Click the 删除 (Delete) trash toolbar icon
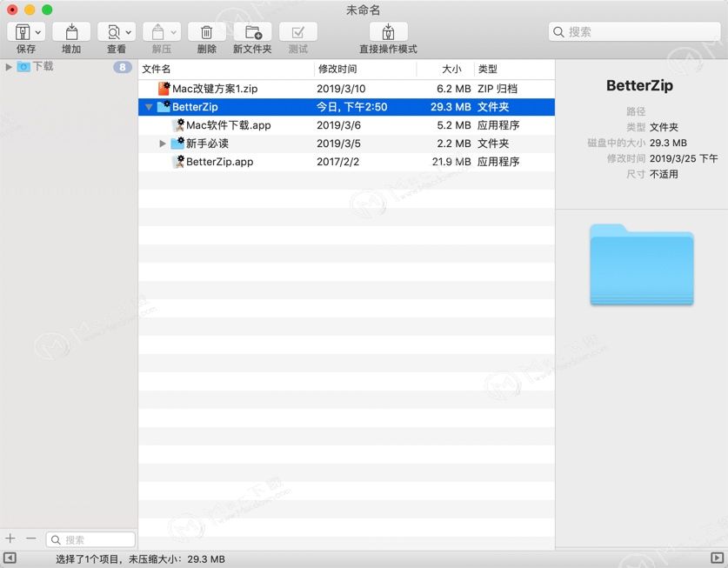 point(207,32)
